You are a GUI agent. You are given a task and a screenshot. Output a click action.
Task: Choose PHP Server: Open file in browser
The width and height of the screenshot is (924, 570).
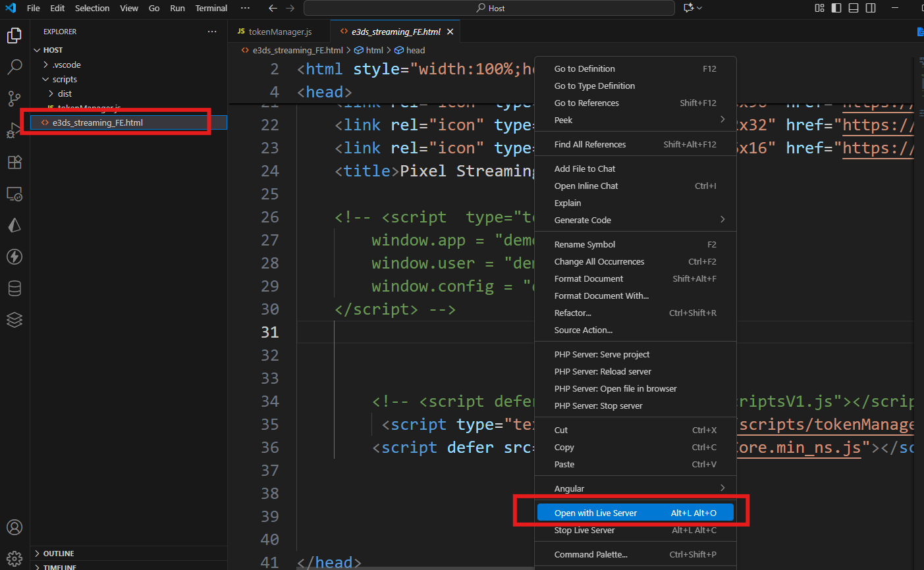pyautogui.click(x=635, y=388)
